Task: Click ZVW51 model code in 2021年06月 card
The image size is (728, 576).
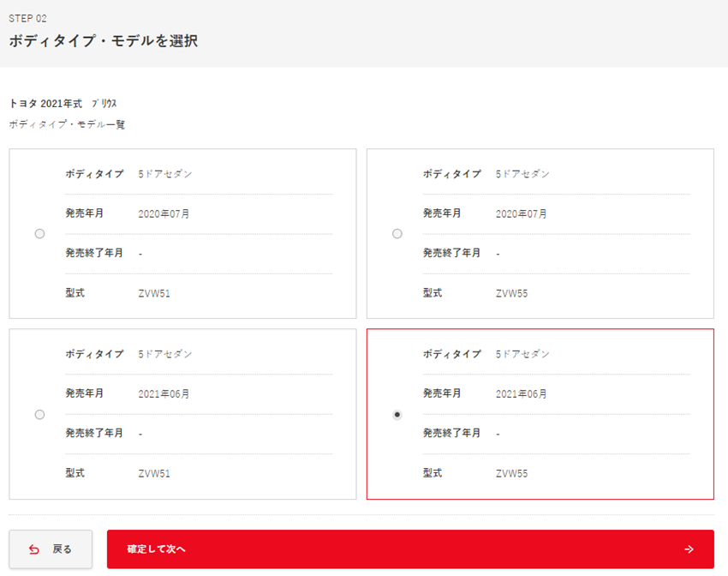Action: coord(154,473)
